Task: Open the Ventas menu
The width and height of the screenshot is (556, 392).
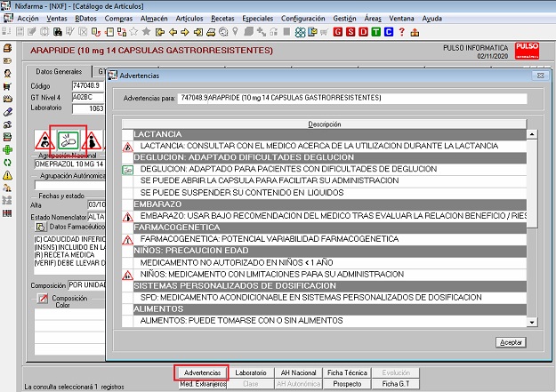Action: point(57,19)
